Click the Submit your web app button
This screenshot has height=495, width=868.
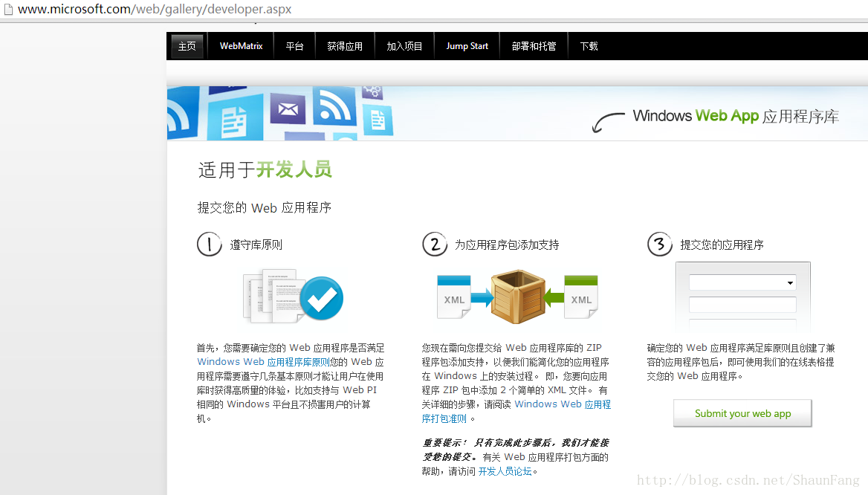click(x=742, y=413)
